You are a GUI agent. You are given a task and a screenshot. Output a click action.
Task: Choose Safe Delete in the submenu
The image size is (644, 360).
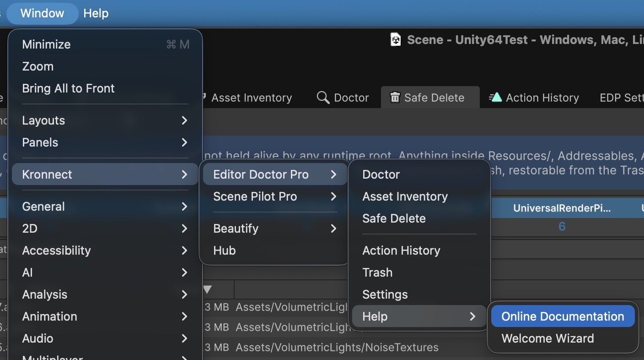point(419,218)
